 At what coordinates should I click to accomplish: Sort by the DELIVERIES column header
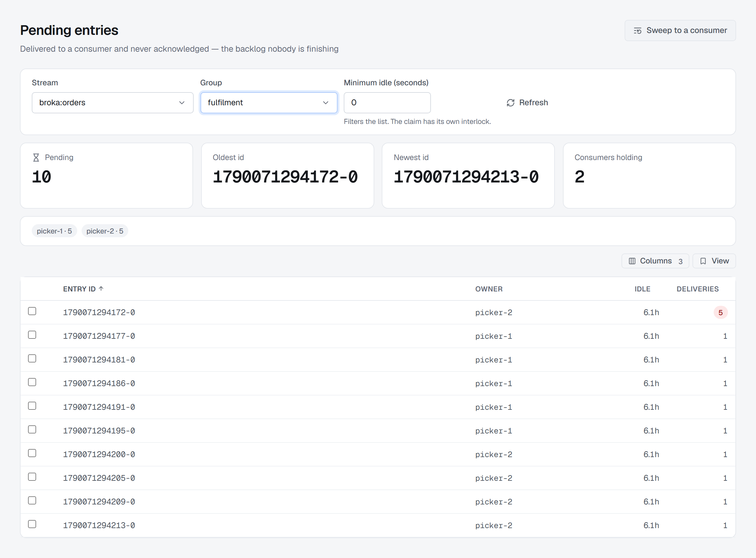(x=697, y=289)
